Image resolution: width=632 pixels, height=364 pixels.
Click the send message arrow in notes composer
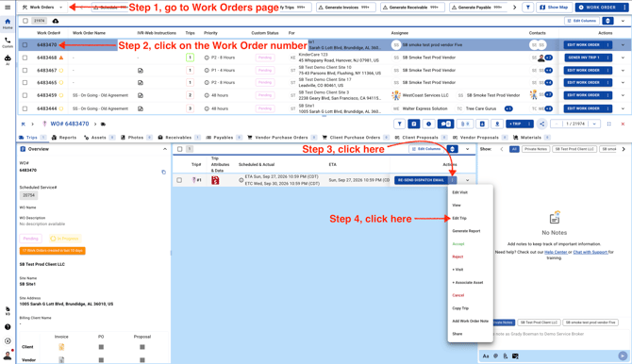pos(623,356)
